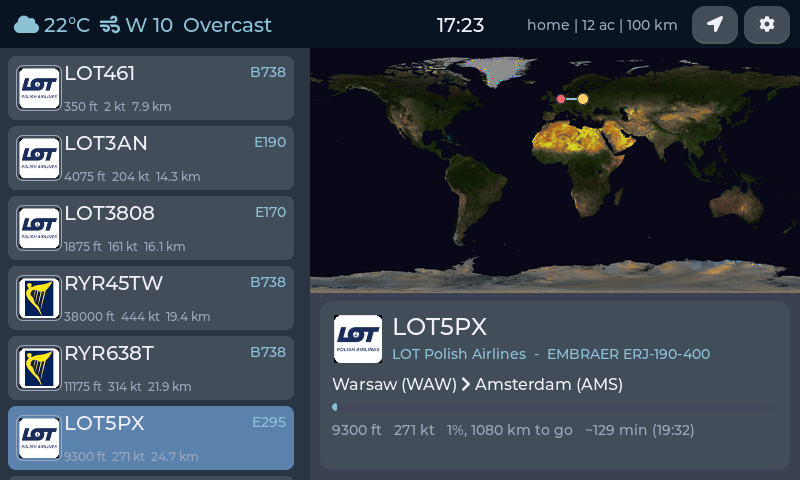
Task: Click '350 ft 2 kt 7.9 km' stats
Action: click(118, 107)
